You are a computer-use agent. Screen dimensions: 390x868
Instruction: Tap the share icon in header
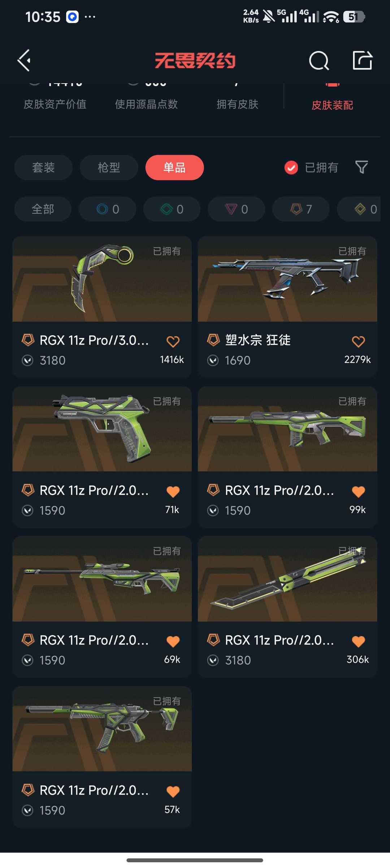coord(362,60)
